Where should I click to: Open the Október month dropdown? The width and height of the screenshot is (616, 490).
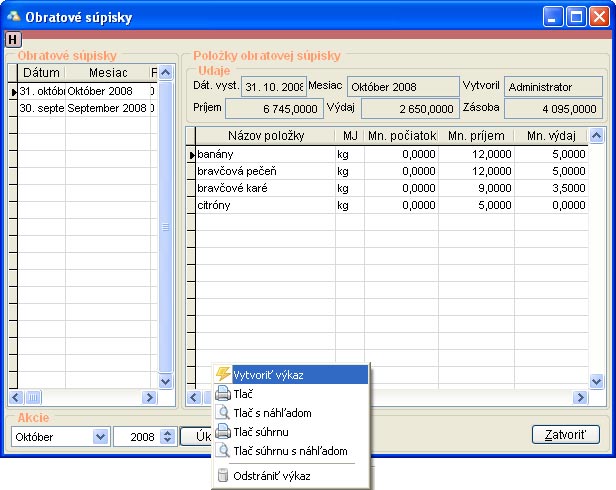coord(100,436)
